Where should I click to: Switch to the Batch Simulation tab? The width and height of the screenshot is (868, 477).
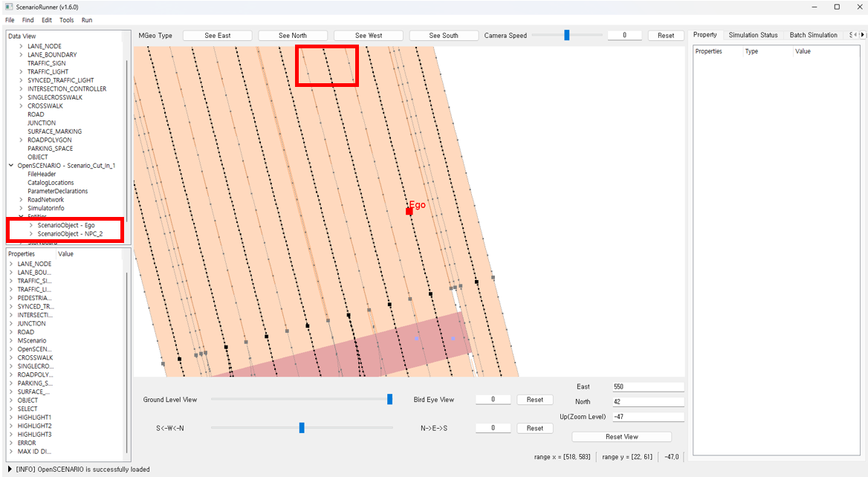[813, 35]
